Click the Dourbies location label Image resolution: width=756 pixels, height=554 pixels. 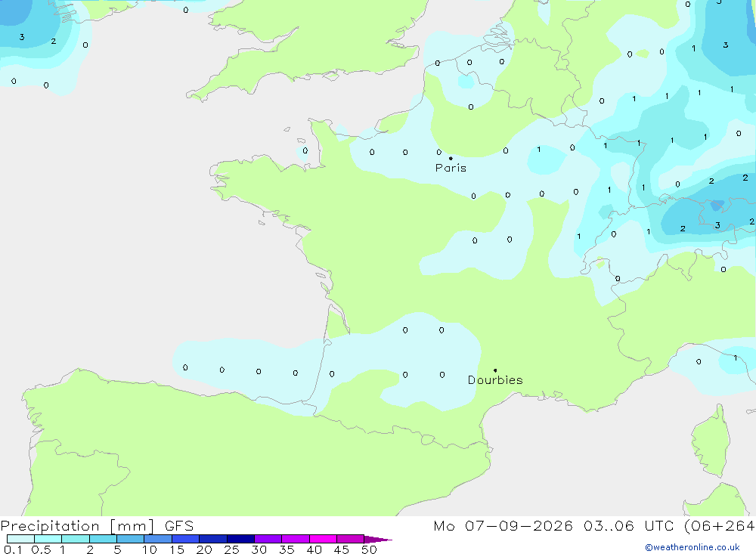click(x=495, y=380)
